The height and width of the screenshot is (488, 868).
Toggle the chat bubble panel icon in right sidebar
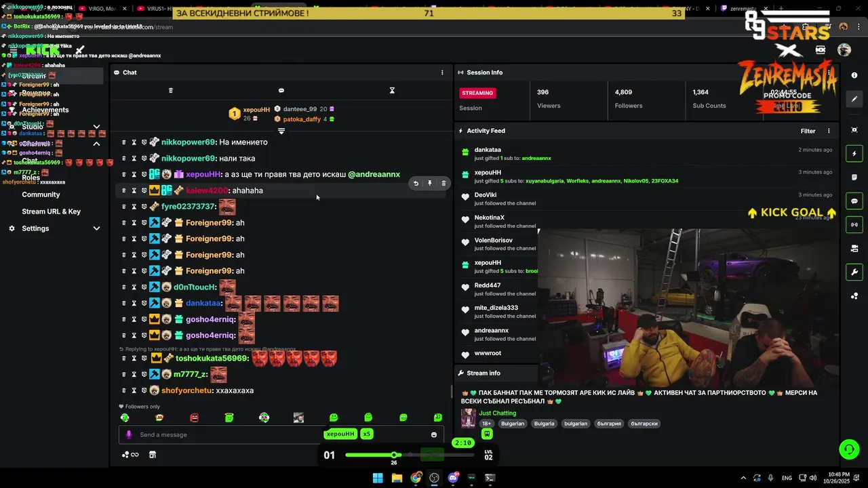(854, 201)
